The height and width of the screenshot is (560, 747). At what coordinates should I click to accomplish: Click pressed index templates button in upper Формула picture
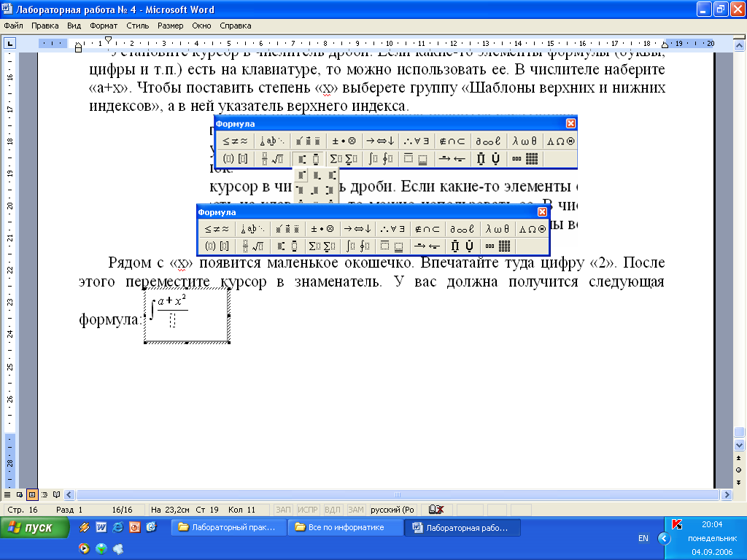pyautogui.click(x=308, y=158)
